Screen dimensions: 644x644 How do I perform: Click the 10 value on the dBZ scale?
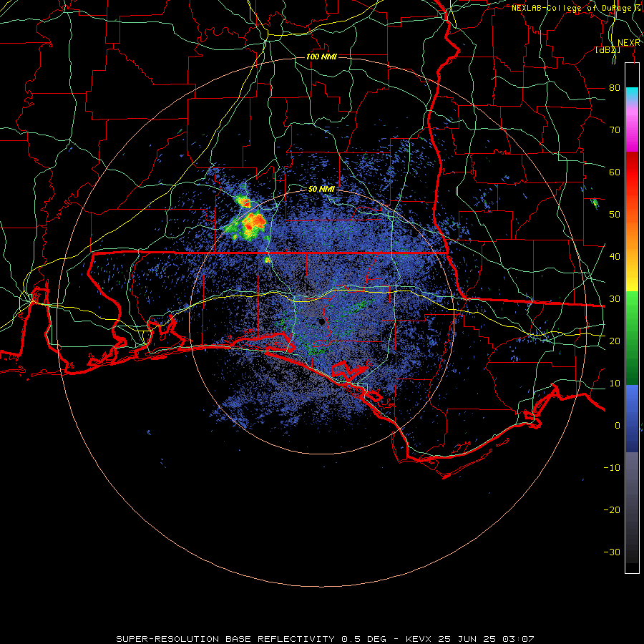[x=615, y=384]
